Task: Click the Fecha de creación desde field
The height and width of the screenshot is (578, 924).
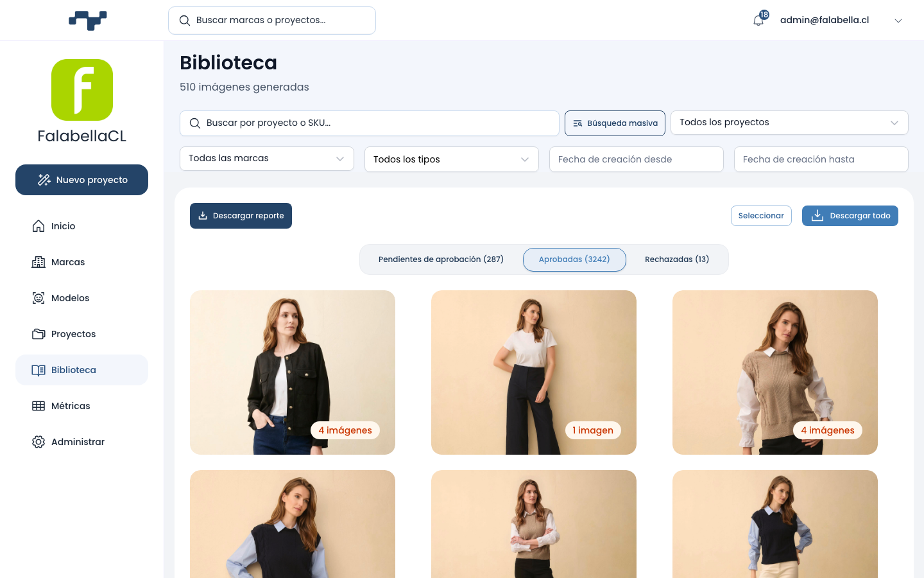Action: coord(637,159)
